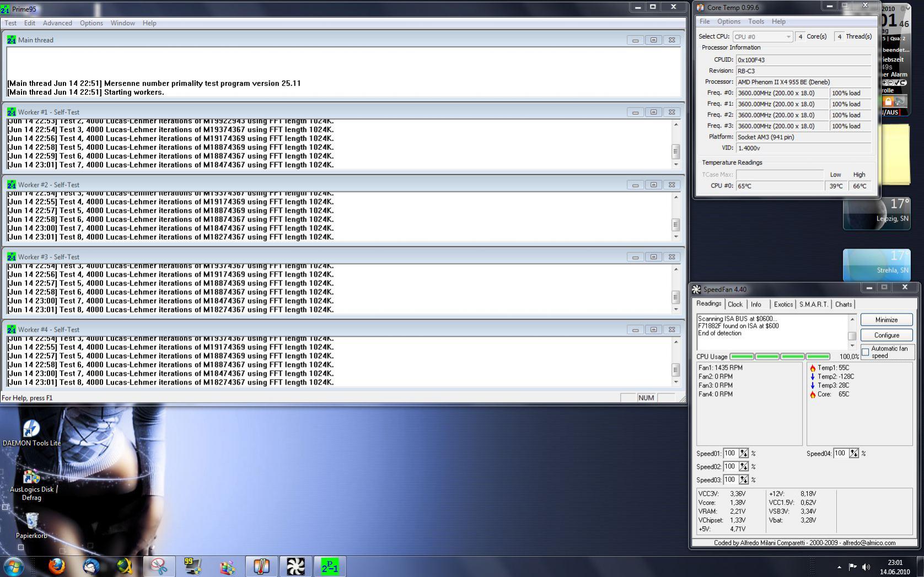924x577 pixels.
Task: Open the Help menu in Prime95
Action: [149, 23]
